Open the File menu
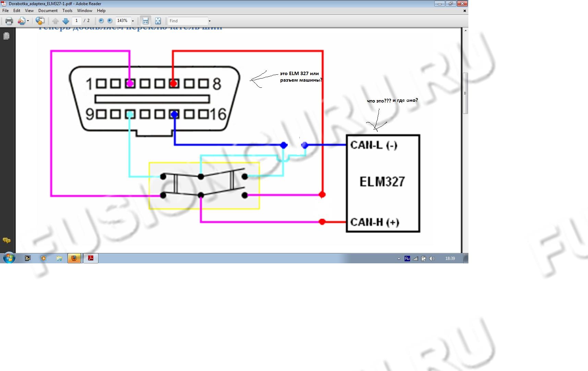This screenshot has height=371, width=588. point(5,11)
